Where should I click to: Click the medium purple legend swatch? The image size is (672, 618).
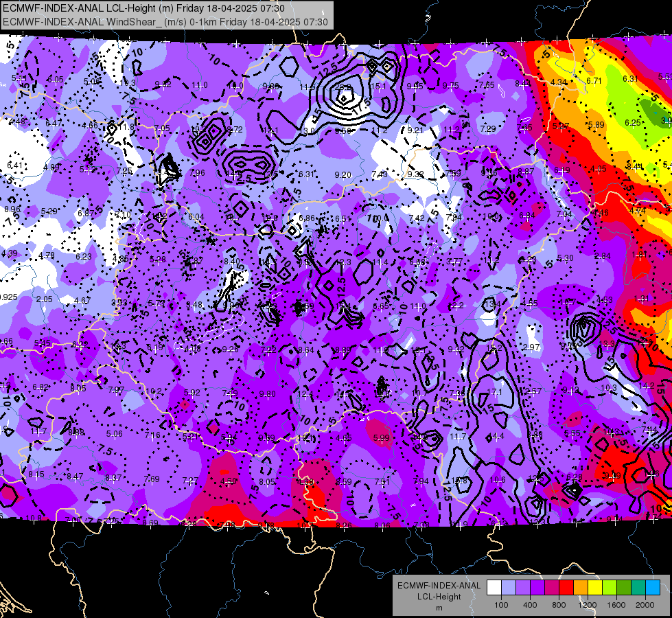pyautogui.click(x=523, y=588)
